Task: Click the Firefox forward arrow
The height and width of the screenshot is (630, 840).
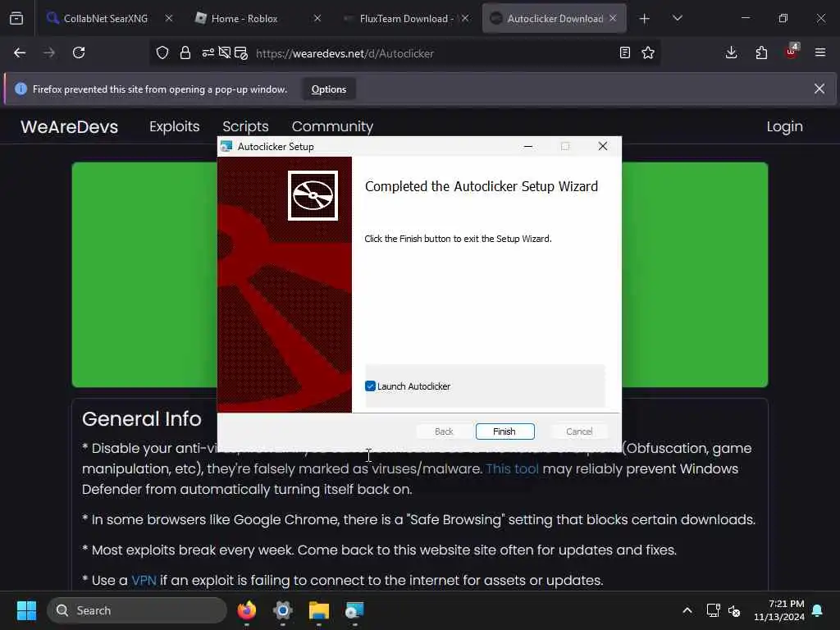Action: (x=49, y=52)
